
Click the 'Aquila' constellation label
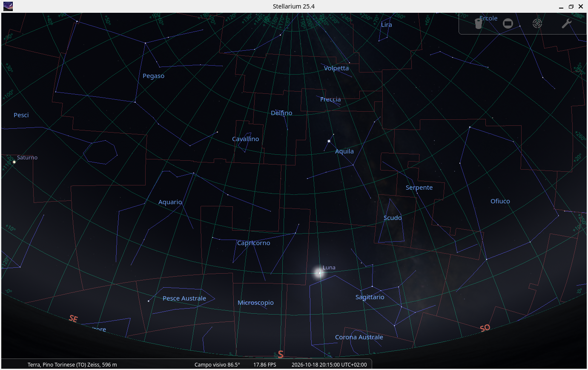coord(344,151)
